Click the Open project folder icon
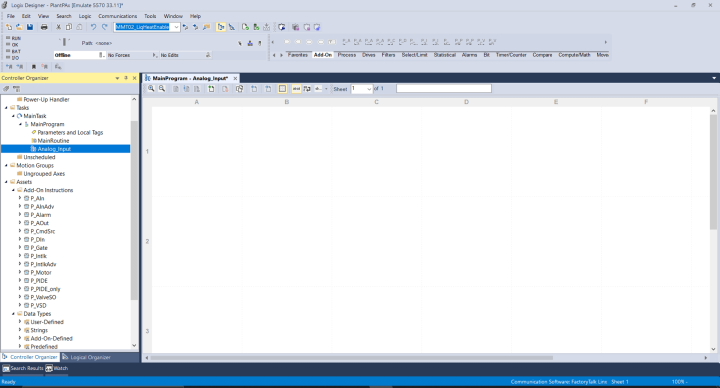The width and height of the screenshot is (720, 388). coord(19,27)
